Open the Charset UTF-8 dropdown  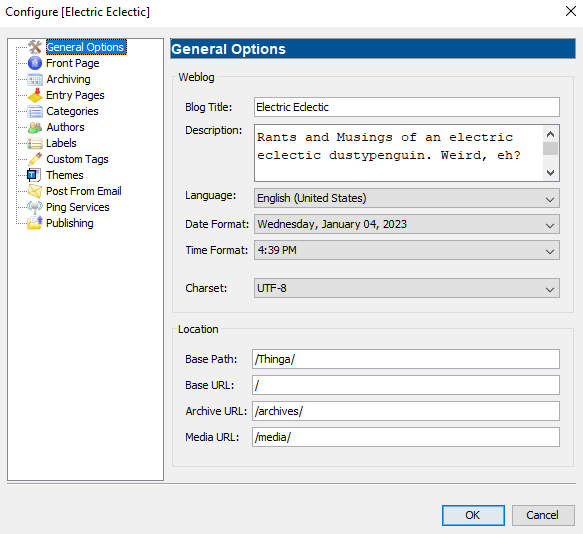click(407, 288)
